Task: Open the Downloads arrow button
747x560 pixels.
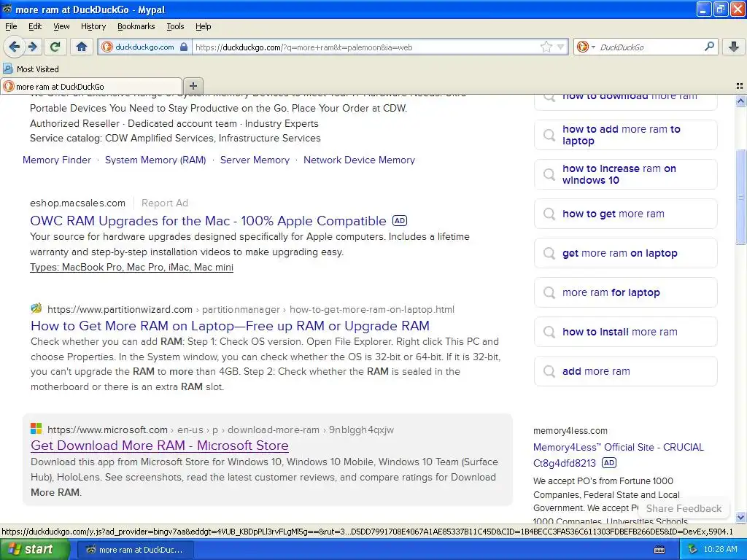Action: coord(734,47)
